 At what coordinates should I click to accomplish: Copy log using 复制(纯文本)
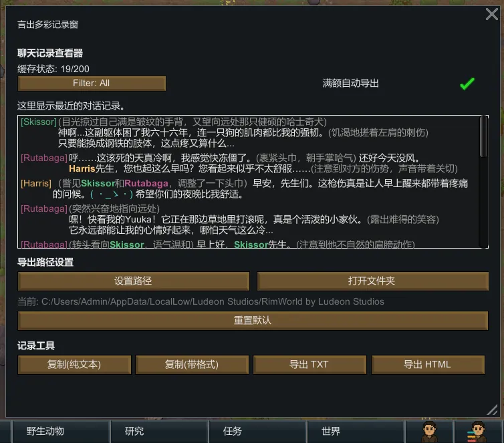74,364
